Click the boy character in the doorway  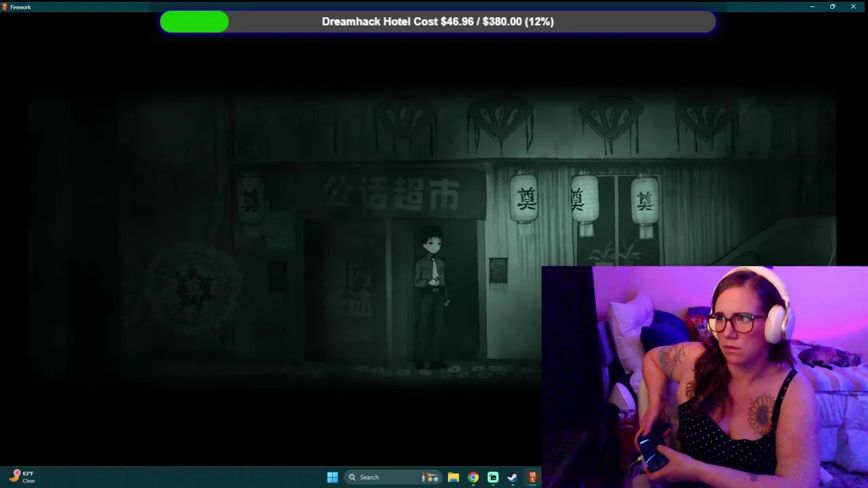coord(432,298)
